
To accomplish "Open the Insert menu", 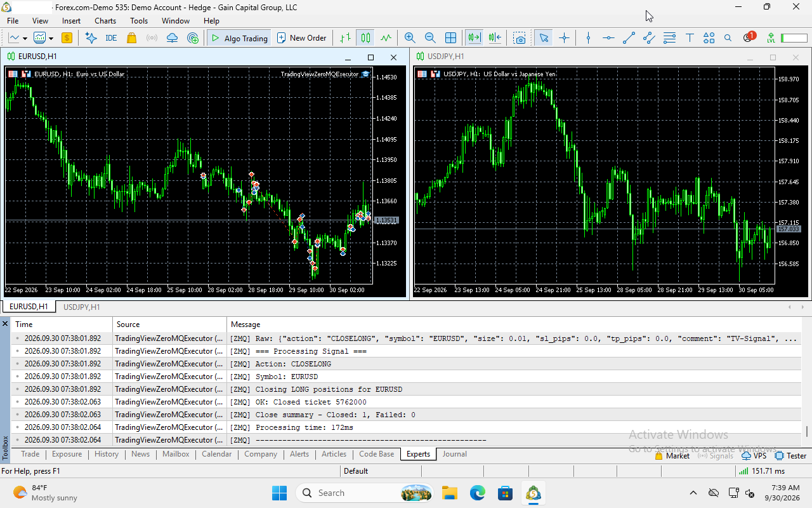I will pos(71,21).
